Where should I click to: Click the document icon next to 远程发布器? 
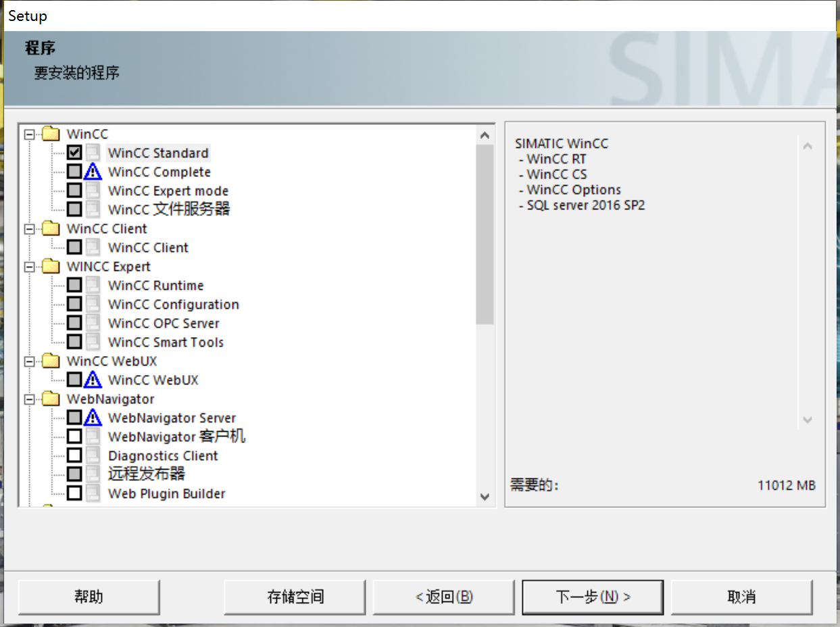click(x=93, y=474)
